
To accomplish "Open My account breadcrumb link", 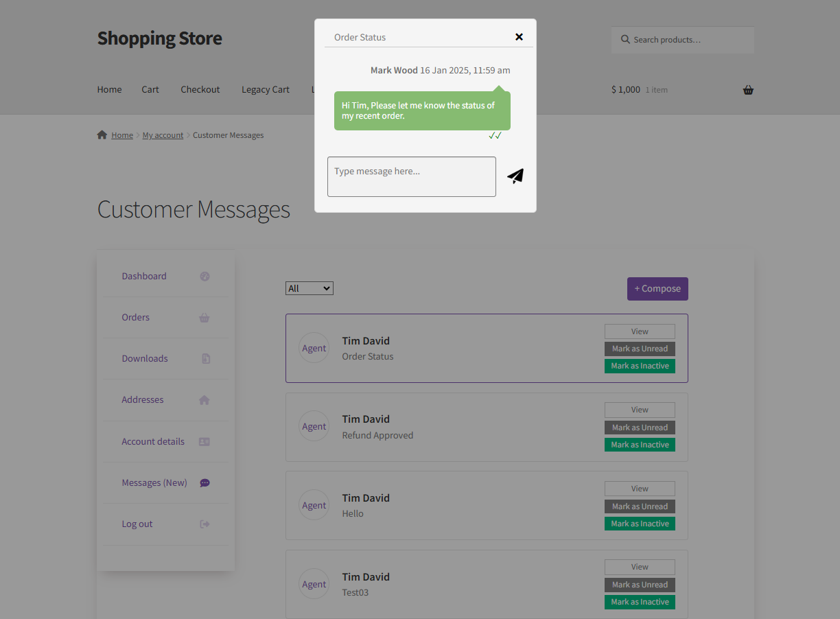I will [x=163, y=135].
